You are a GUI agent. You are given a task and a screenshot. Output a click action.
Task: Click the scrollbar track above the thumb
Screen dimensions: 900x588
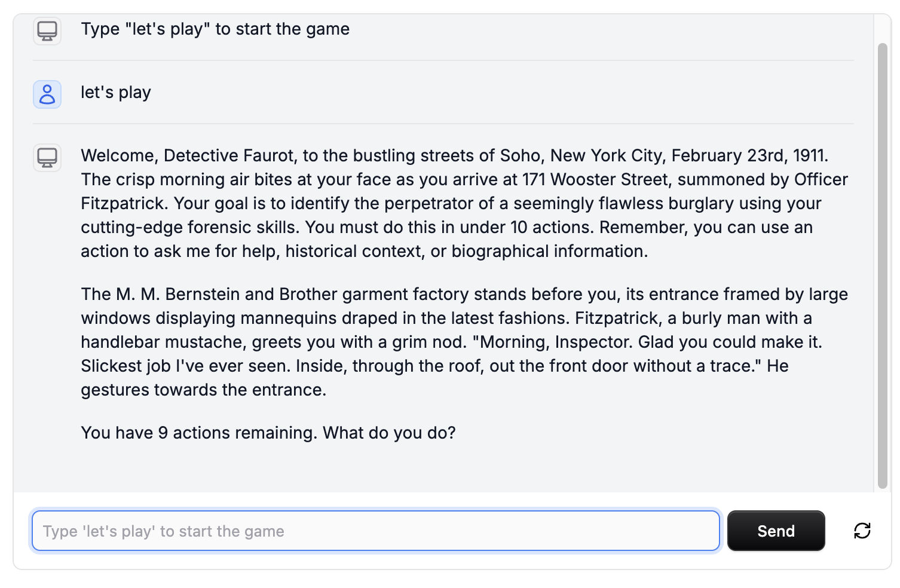(x=882, y=29)
